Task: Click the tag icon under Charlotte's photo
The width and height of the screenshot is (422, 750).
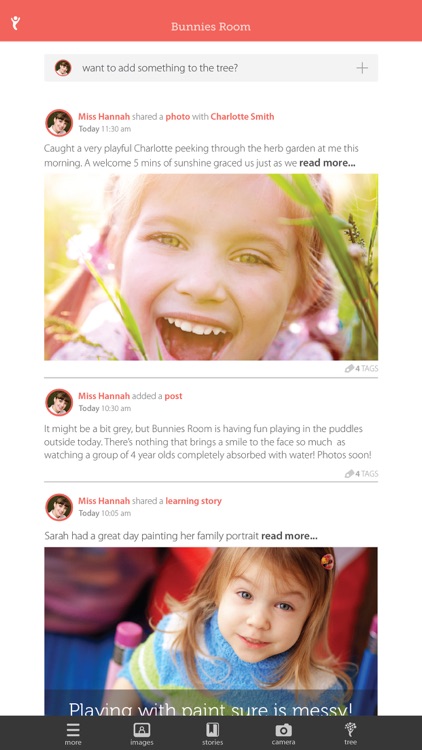Action: (349, 368)
